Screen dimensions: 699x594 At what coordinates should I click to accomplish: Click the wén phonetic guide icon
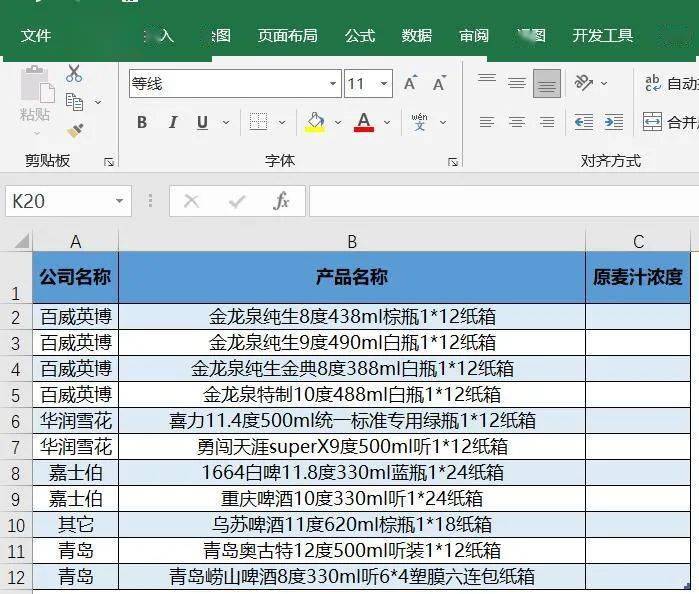419,122
